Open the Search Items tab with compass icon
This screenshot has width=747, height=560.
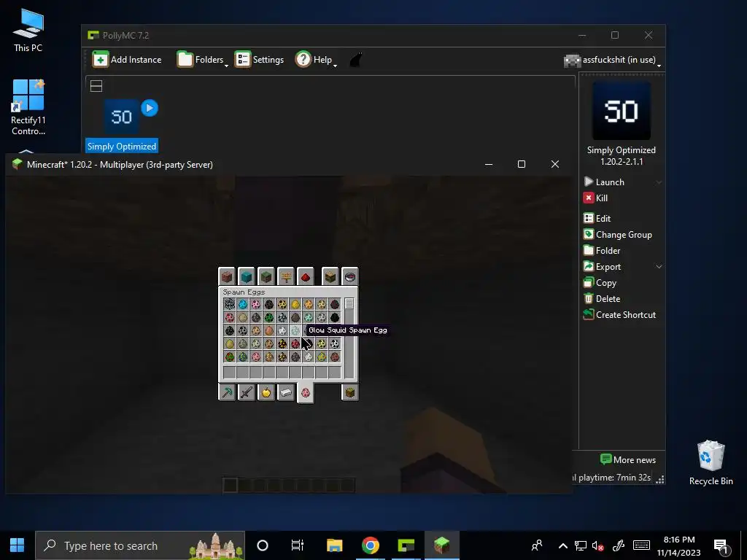[349, 276]
